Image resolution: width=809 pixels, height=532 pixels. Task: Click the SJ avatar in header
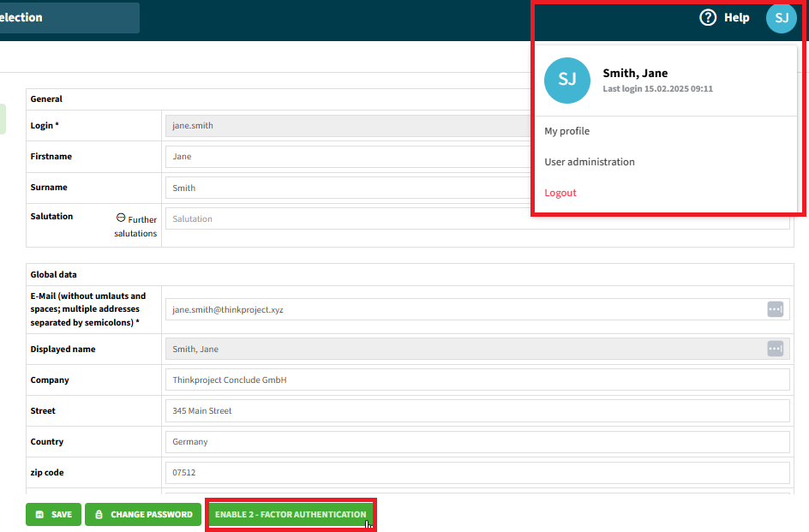pos(781,18)
